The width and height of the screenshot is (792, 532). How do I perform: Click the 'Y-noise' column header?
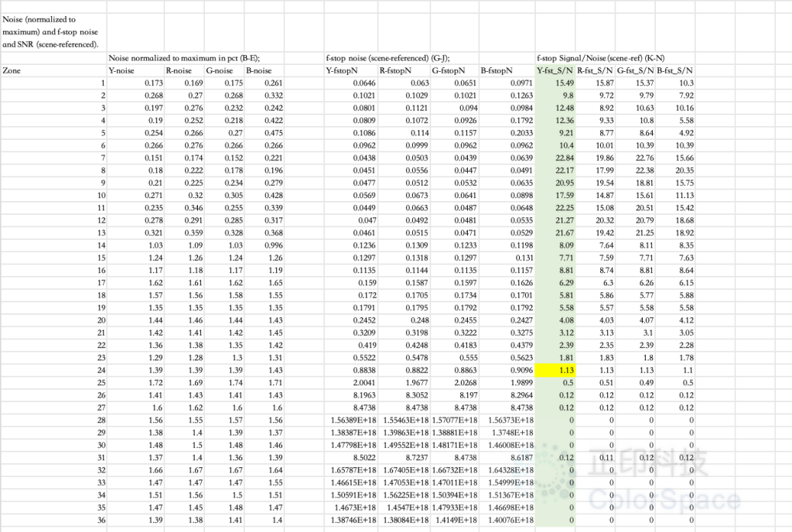tap(135, 70)
